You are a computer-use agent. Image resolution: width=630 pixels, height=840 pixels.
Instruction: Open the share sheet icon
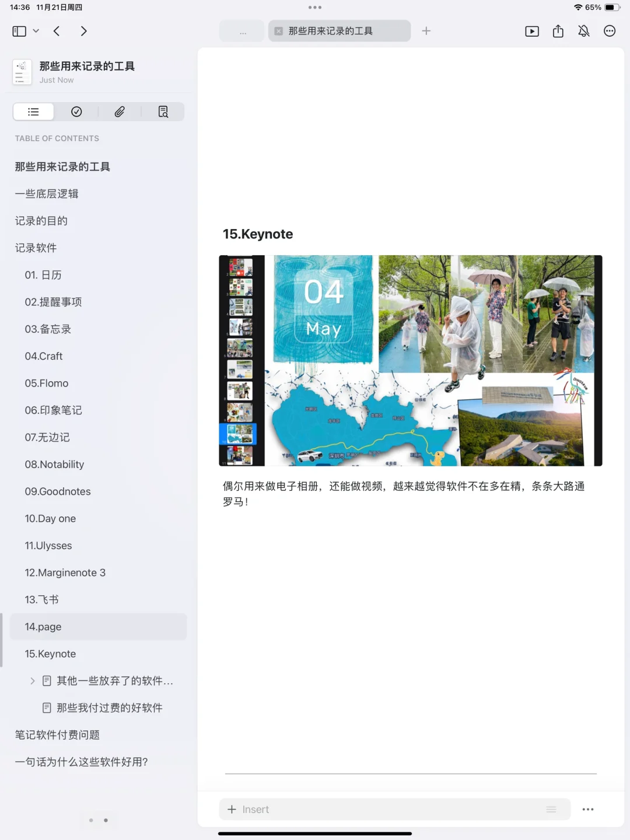pos(558,31)
